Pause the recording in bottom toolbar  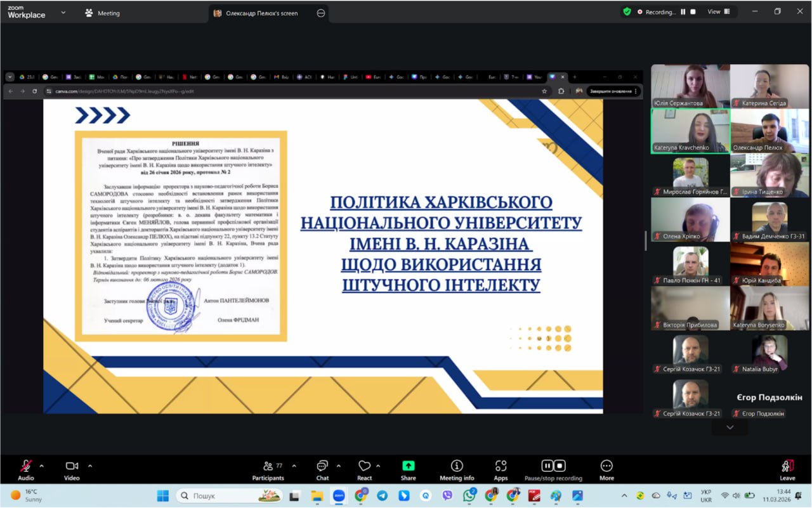pos(547,466)
